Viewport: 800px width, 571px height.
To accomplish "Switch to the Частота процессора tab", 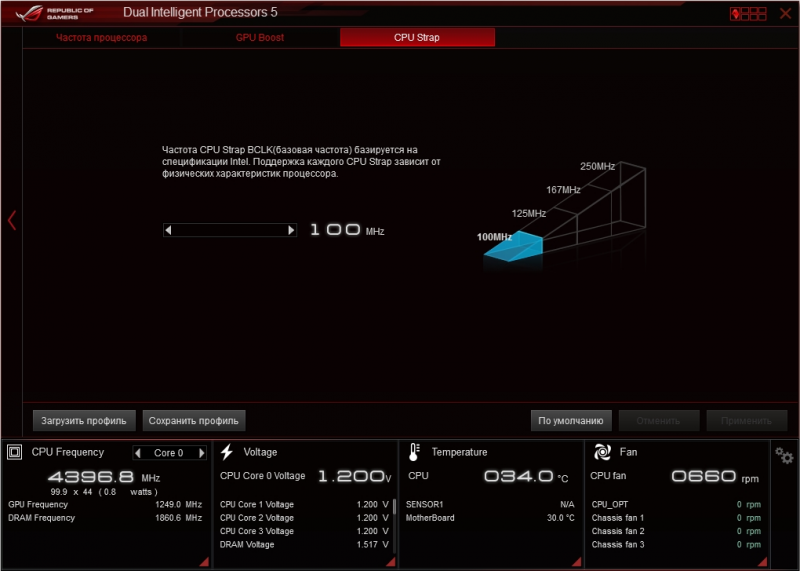I will 102,38.
